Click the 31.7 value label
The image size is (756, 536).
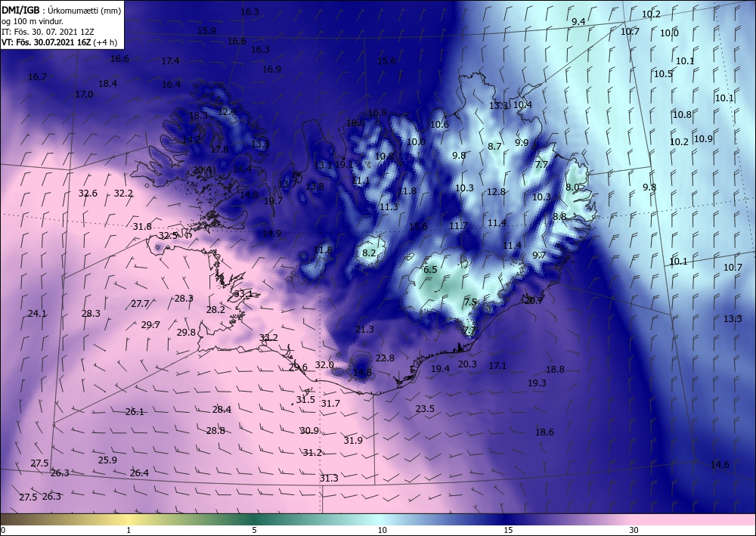(x=331, y=404)
